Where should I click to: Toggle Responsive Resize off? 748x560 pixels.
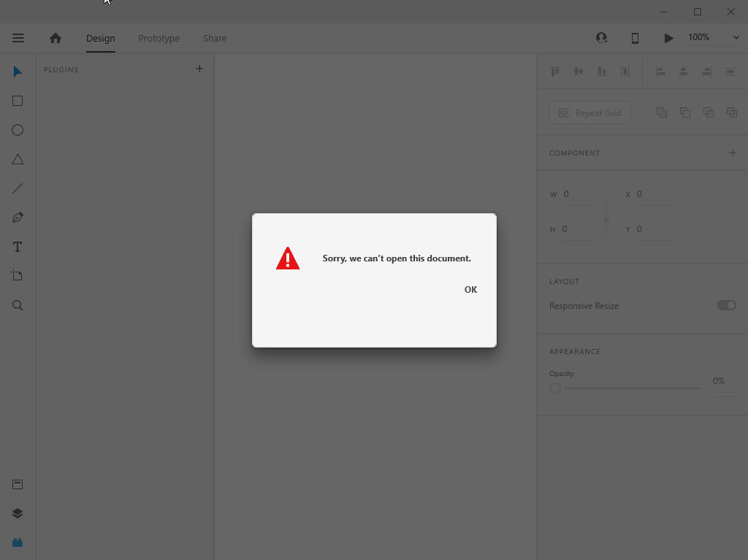click(726, 305)
